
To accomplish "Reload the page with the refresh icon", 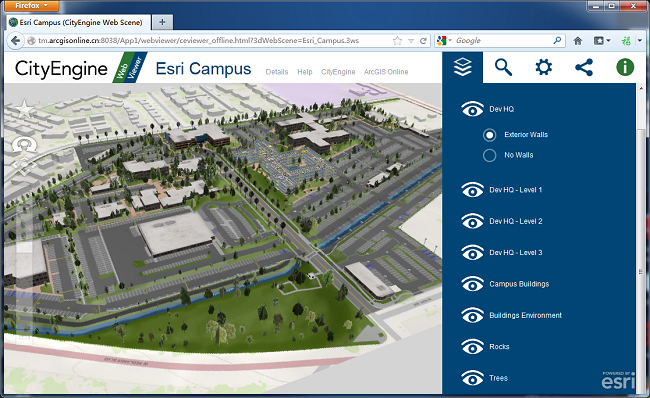I will [423, 41].
